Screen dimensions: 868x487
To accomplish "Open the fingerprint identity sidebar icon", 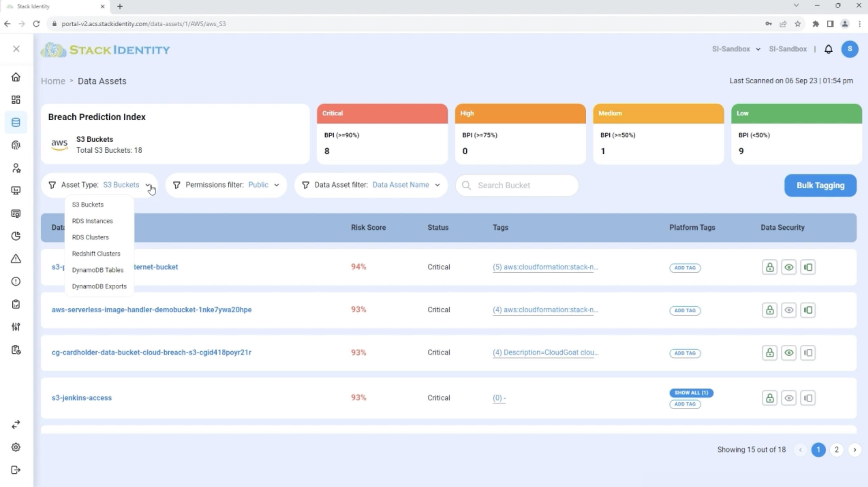I will click(x=16, y=145).
